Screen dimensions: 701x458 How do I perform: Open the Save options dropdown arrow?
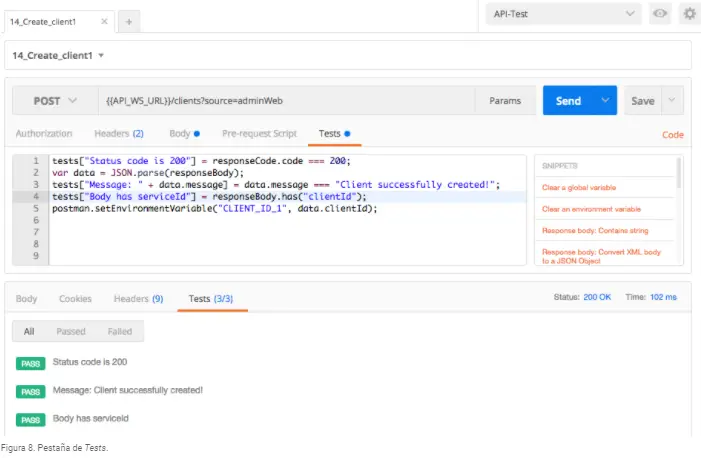click(x=672, y=100)
